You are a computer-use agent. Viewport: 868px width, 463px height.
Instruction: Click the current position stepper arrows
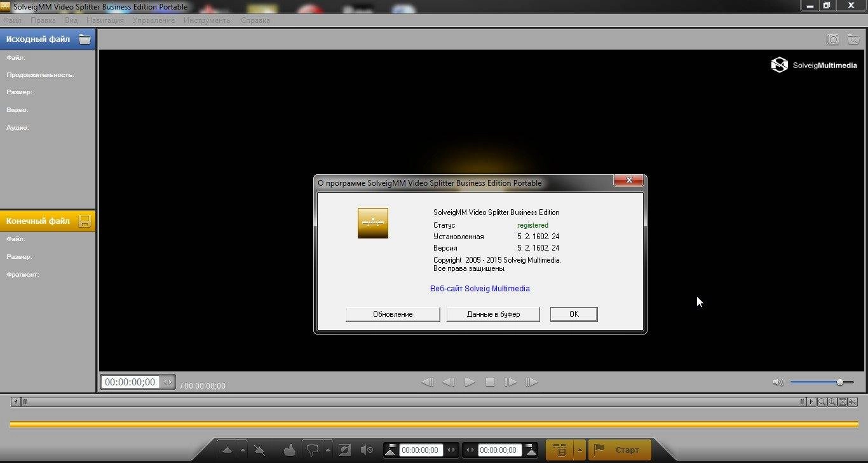(168, 382)
